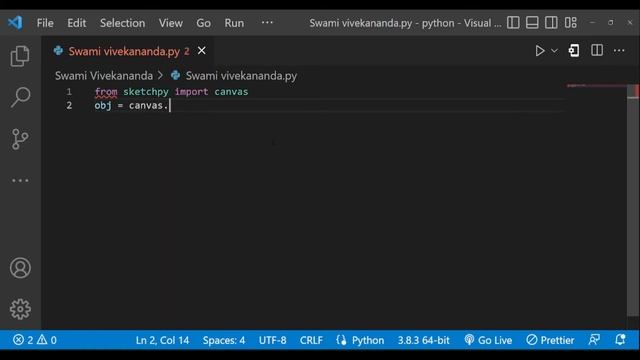640x360 pixels.
Task: Open Customize Layout icon
Action: pos(571,22)
